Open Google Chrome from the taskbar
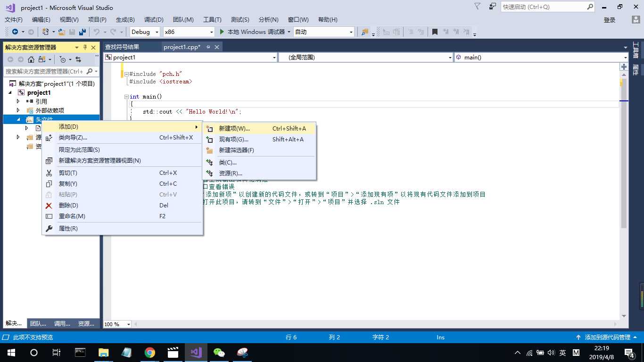 coord(150,353)
